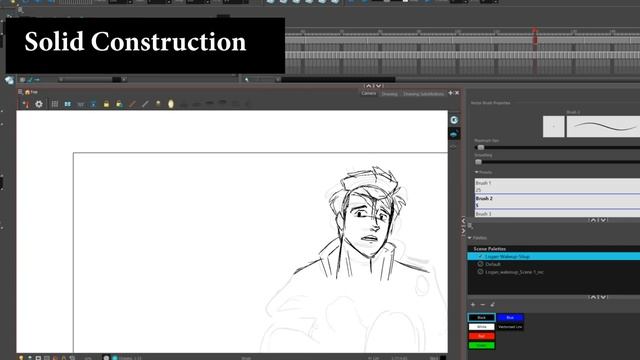
Task: Click the yellow closed padlock icon
Action: (x=106, y=104)
